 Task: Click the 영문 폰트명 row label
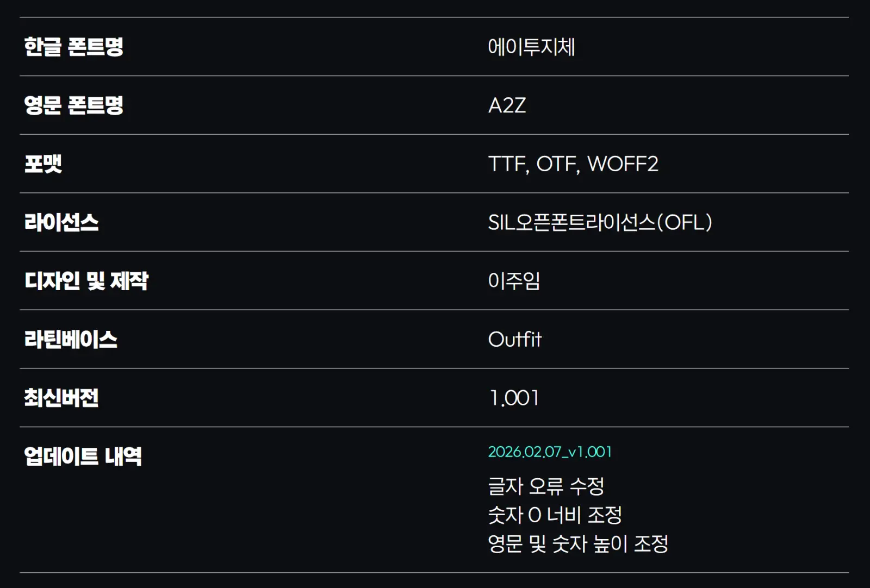74,105
